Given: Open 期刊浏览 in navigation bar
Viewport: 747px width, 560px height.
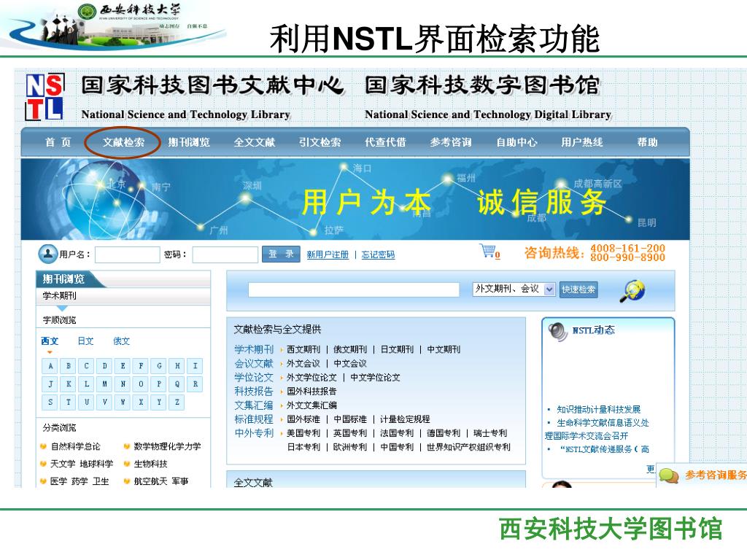Looking at the screenshot, I should tap(189, 142).
